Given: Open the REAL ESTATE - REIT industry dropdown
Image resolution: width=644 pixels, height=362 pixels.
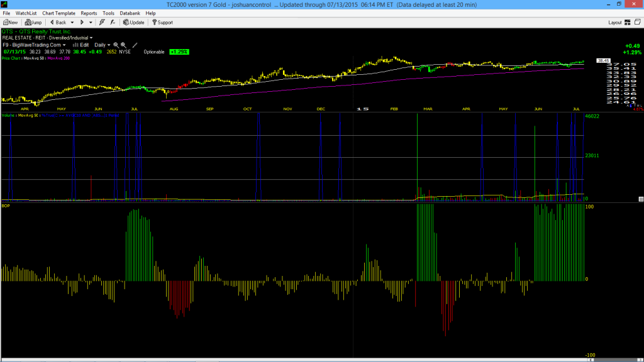Looking at the screenshot, I should 47,38.
